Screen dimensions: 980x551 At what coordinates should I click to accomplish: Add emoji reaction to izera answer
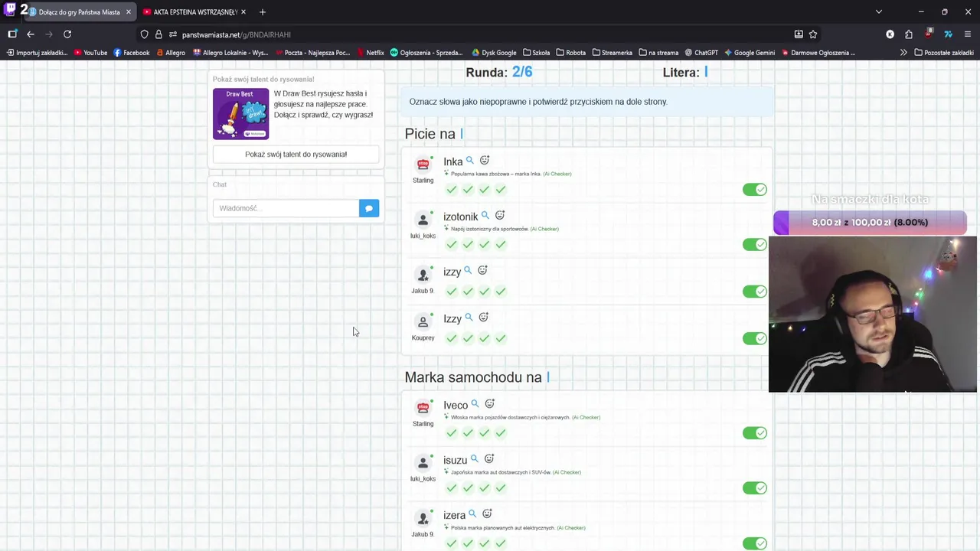coord(487,514)
